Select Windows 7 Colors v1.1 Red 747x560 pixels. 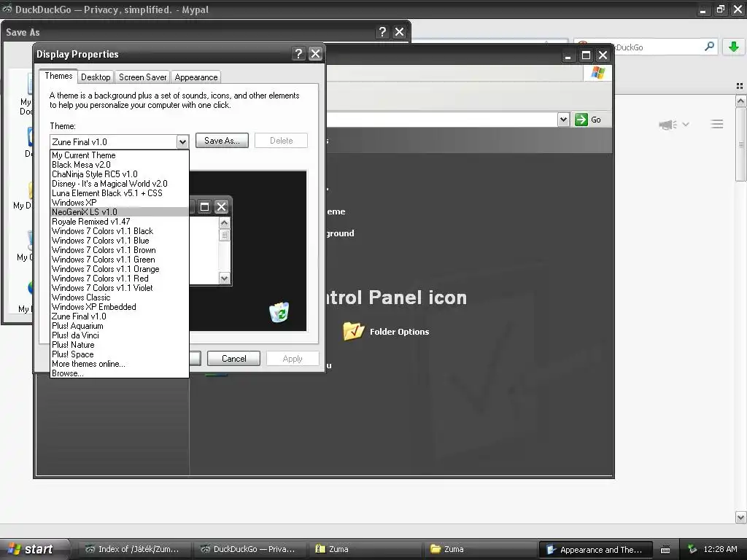(x=119, y=279)
